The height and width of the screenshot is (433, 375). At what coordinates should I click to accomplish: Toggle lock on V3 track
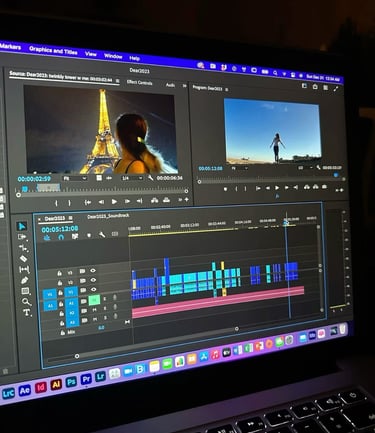pyautogui.click(x=60, y=273)
